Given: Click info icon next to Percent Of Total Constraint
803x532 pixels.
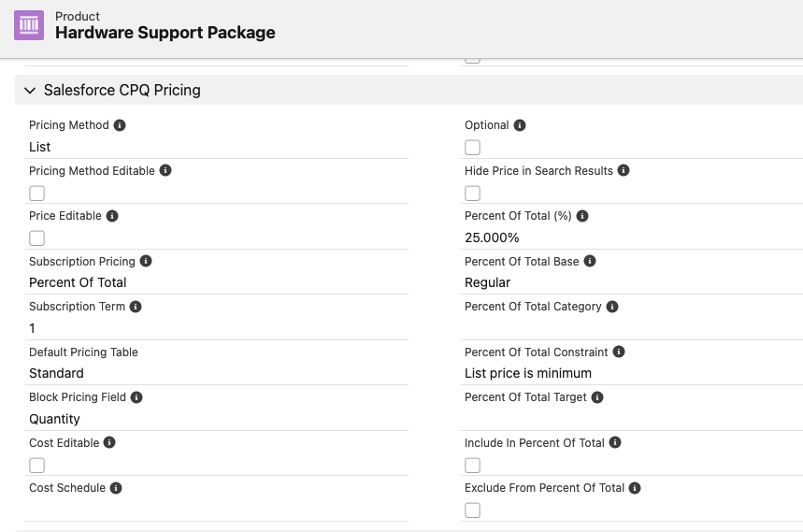Looking at the screenshot, I should pyautogui.click(x=619, y=352).
